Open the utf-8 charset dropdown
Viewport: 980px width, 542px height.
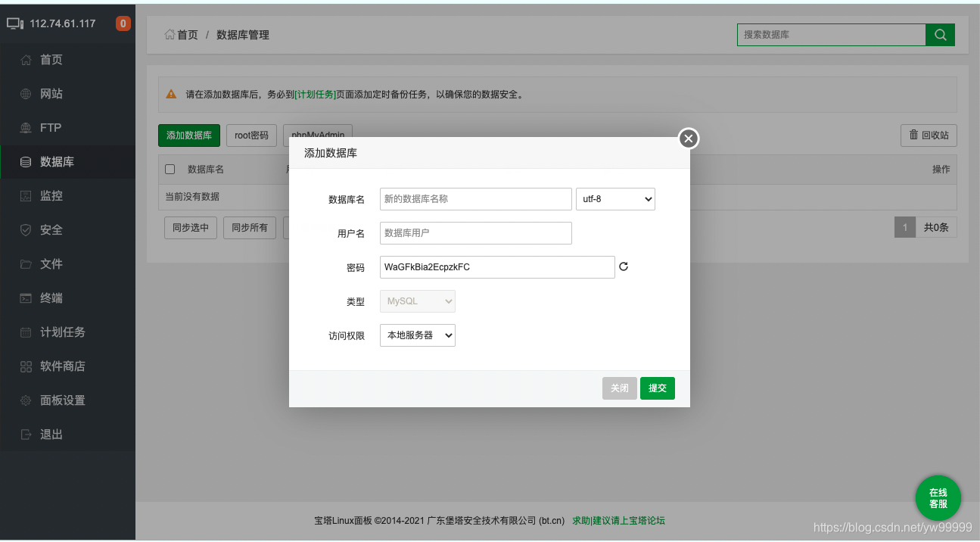point(615,199)
